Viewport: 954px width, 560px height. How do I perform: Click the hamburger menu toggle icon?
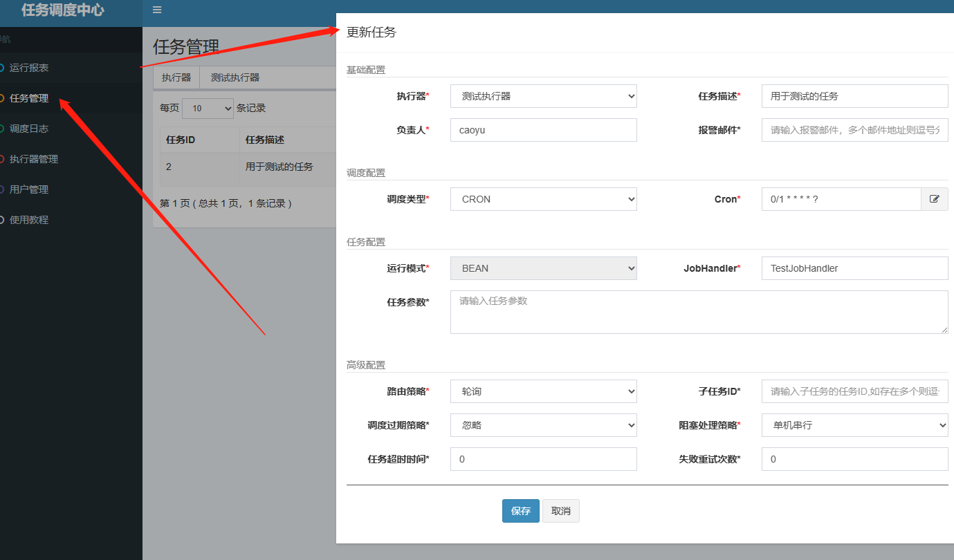click(157, 10)
